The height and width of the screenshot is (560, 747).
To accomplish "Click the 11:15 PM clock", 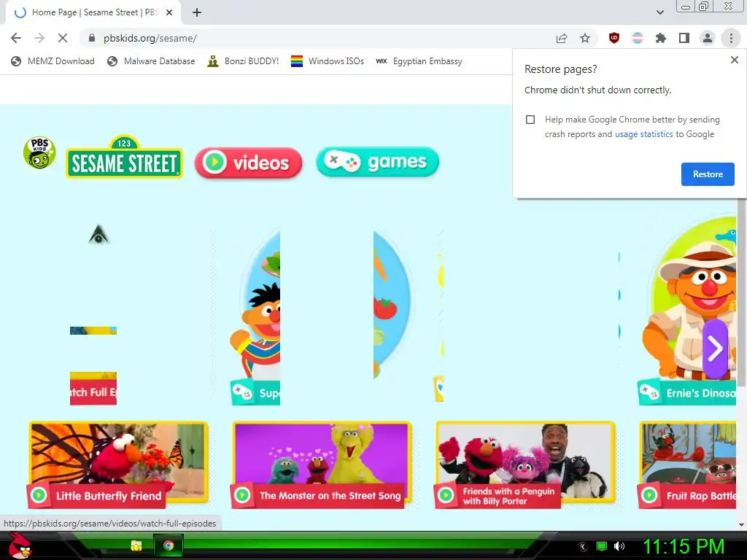I will point(684,545).
